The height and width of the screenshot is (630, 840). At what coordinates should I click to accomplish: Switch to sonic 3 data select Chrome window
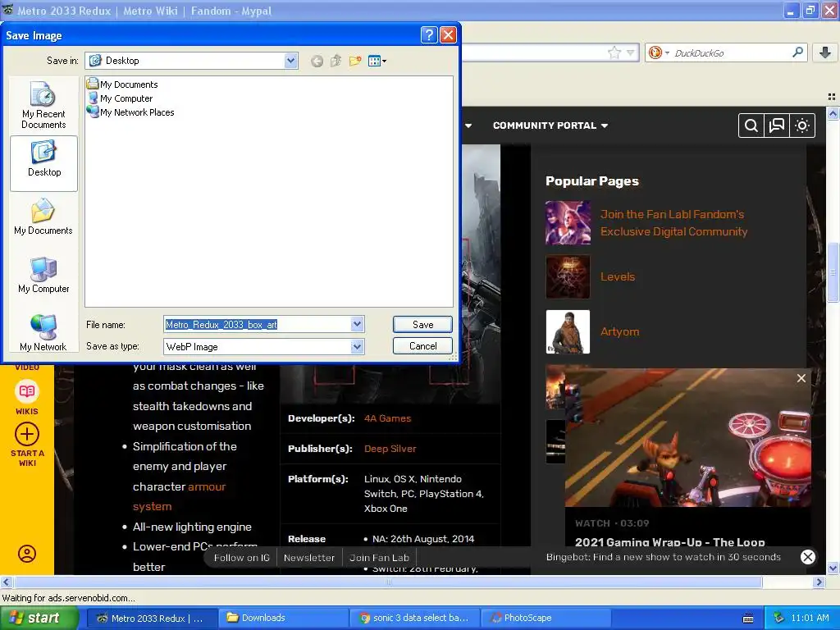click(414, 618)
